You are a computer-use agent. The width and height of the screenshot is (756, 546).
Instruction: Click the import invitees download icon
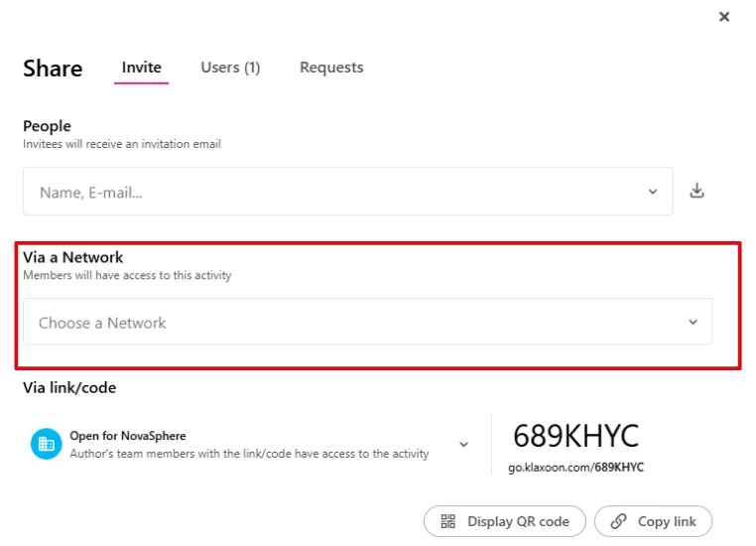tap(697, 191)
